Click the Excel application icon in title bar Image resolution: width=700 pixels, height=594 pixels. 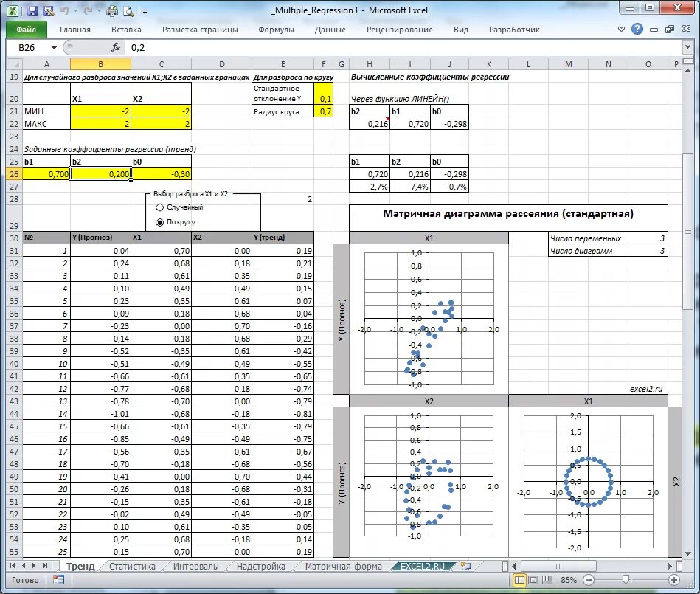point(13,10)
